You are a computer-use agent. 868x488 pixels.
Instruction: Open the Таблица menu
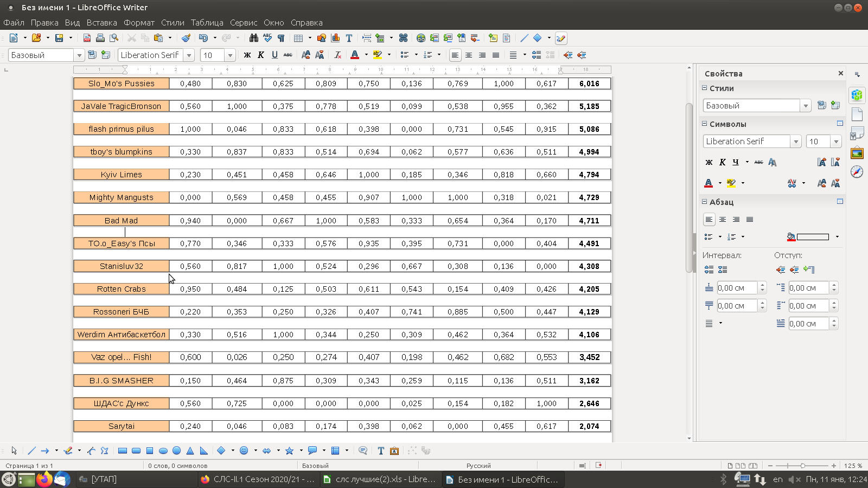207,23
